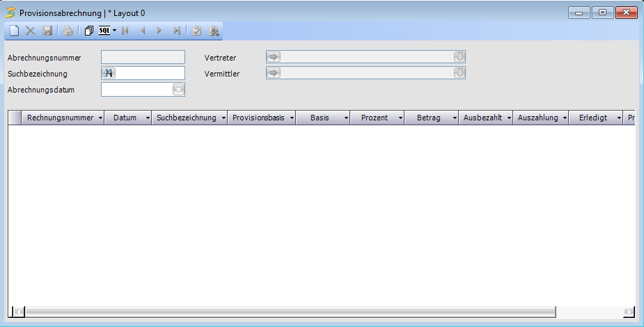Go to the next record
The height and width of the screenshot is (327, 644).
(x=159, y=31)
